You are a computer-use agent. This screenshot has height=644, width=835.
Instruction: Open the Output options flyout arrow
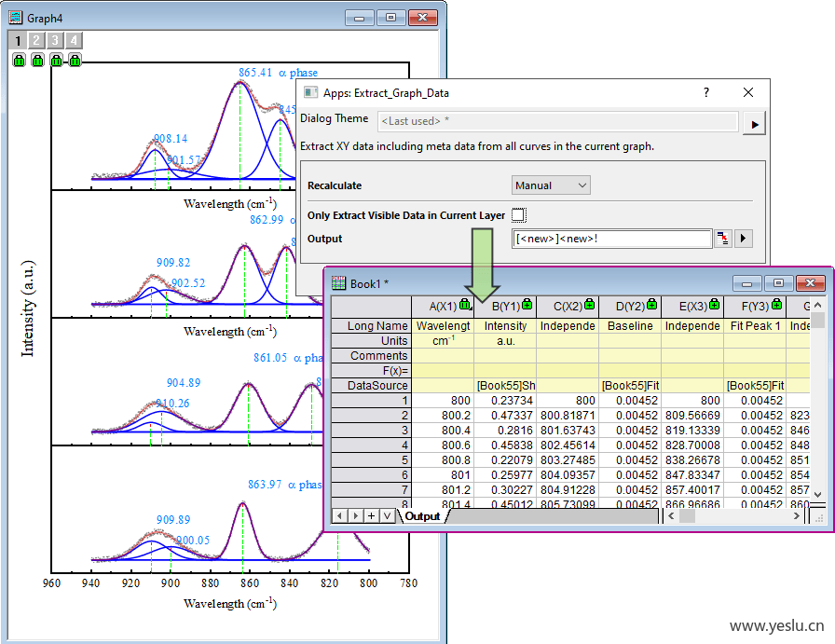coord(744,238)
